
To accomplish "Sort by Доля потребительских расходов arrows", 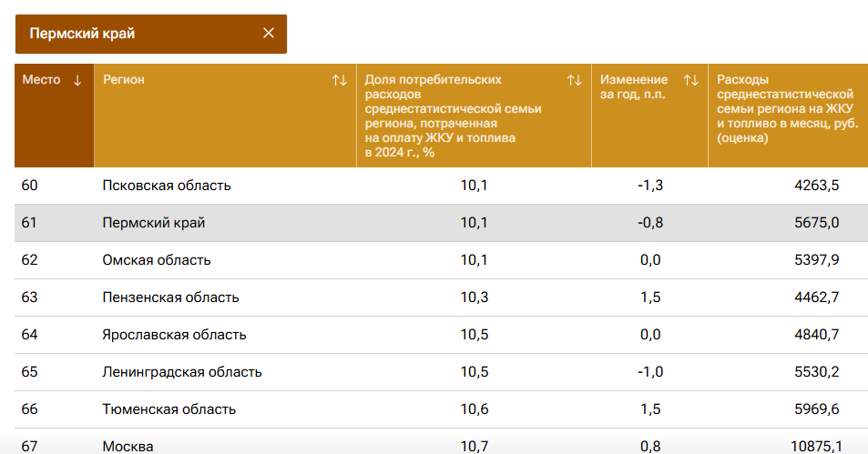I will click(574, 80).
